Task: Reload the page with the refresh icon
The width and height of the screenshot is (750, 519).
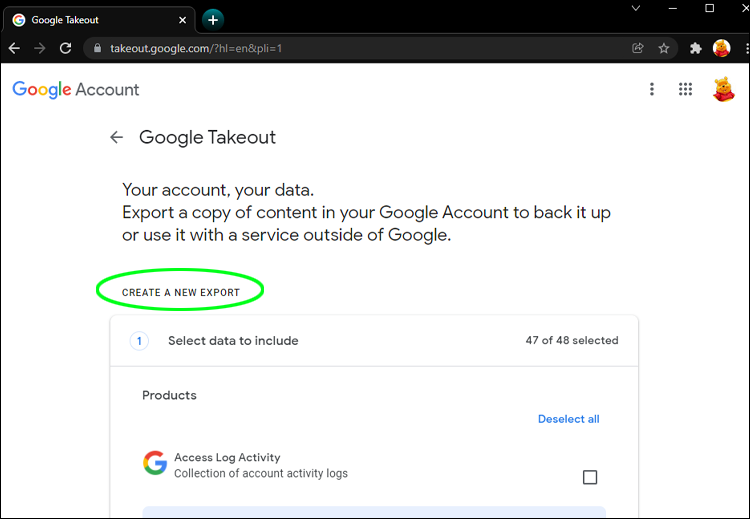Action: tap(66, 48)
